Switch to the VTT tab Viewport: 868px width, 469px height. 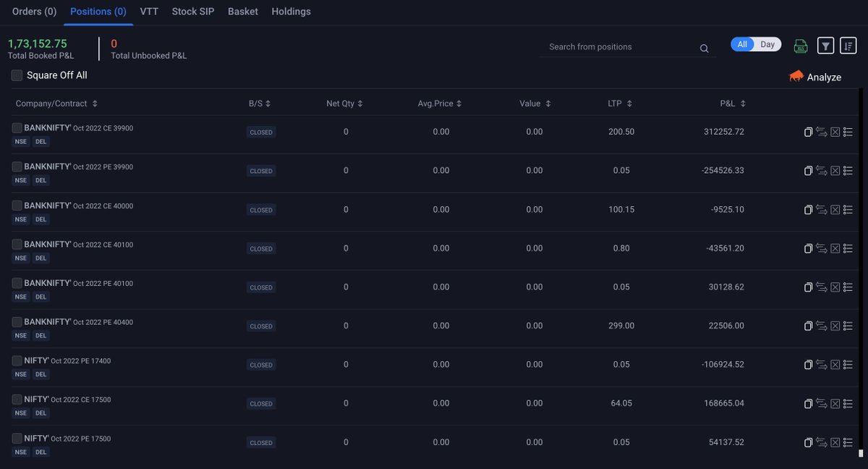coord(149,12)
